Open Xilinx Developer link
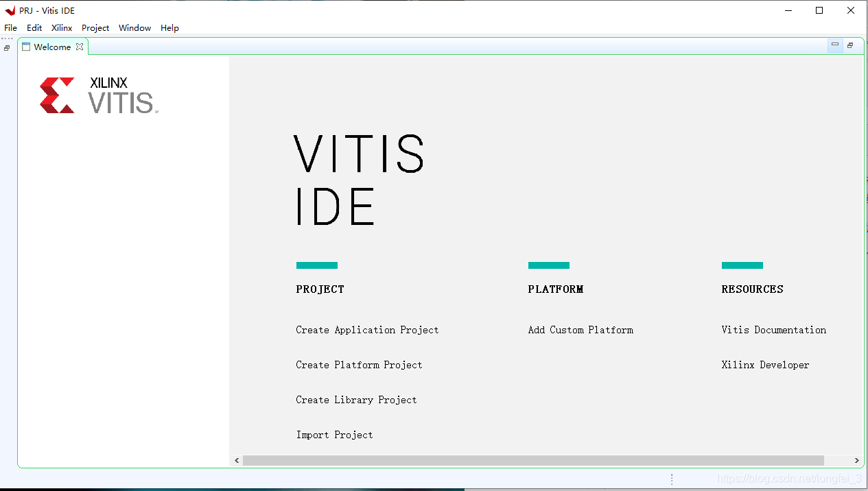Viewport: 868px width, 491px height. 765,365
